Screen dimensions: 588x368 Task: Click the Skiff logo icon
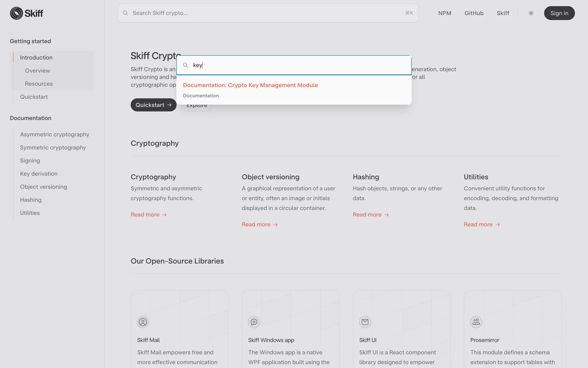point(17,13)
